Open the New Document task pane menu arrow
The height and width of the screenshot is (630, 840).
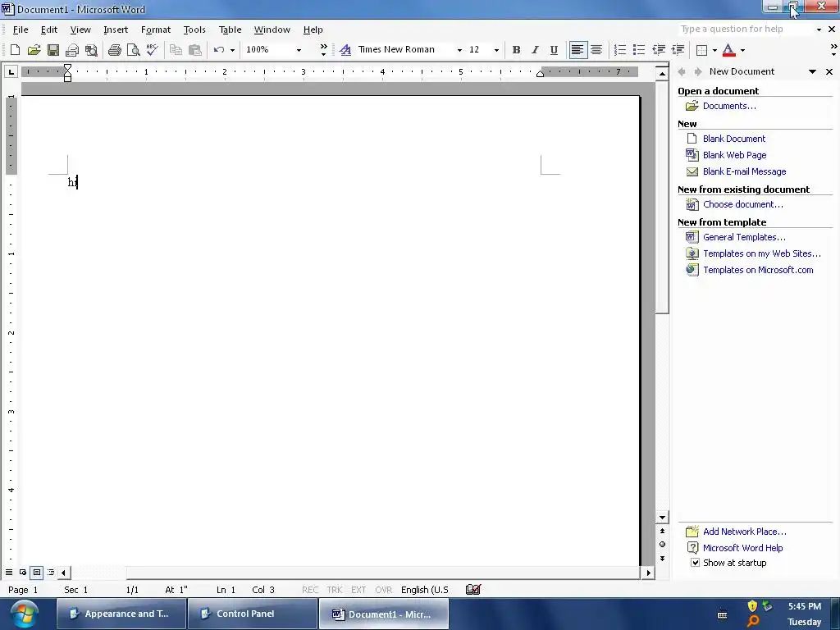[x=813, y=71]
